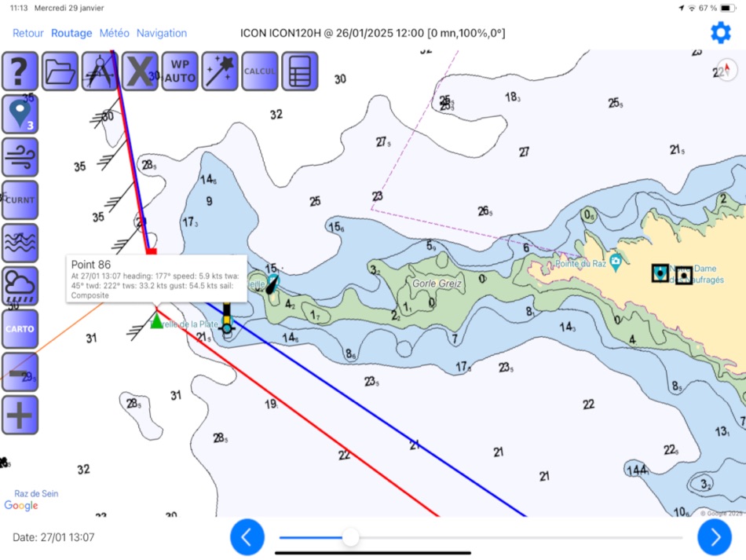The width and height of the screenshot is (746, 560).
Task: Switch to the Routage tab
Action: (x=71, y=33)
